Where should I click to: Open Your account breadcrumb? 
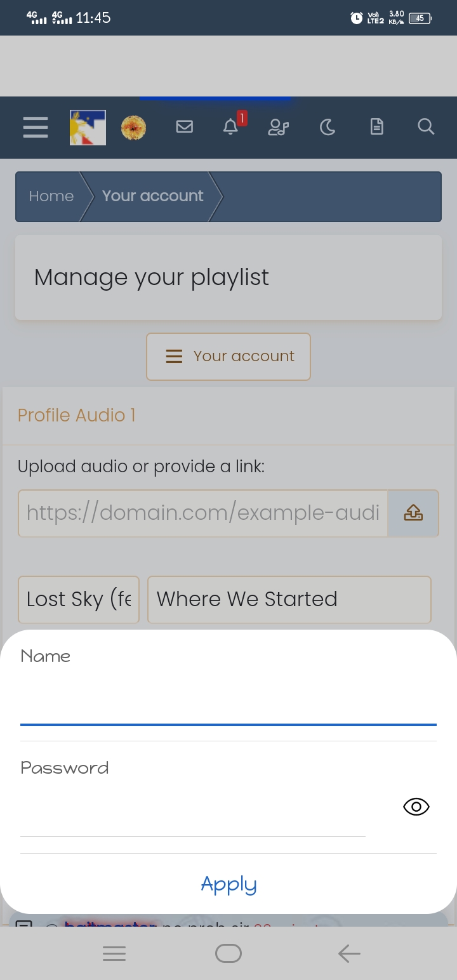click(153, 196)
